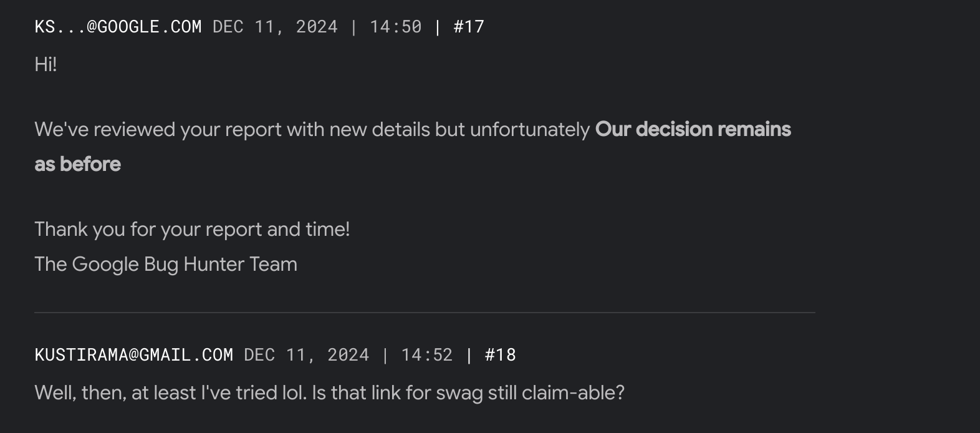Click the word "unfortunately" in the reply
Viewport: 980px width, 433px height.
tap(529, 130)
